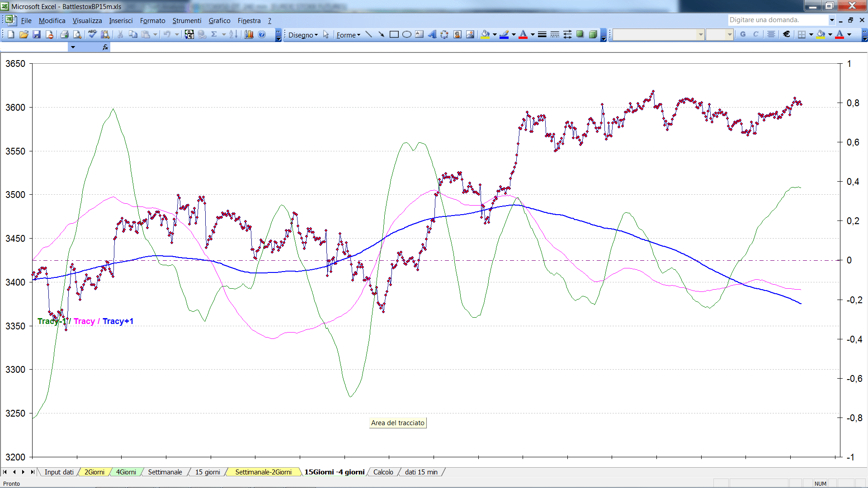This screenshot has width=868, height=488.
Task: Apply Euro currency style
Action: coord(787,34)
